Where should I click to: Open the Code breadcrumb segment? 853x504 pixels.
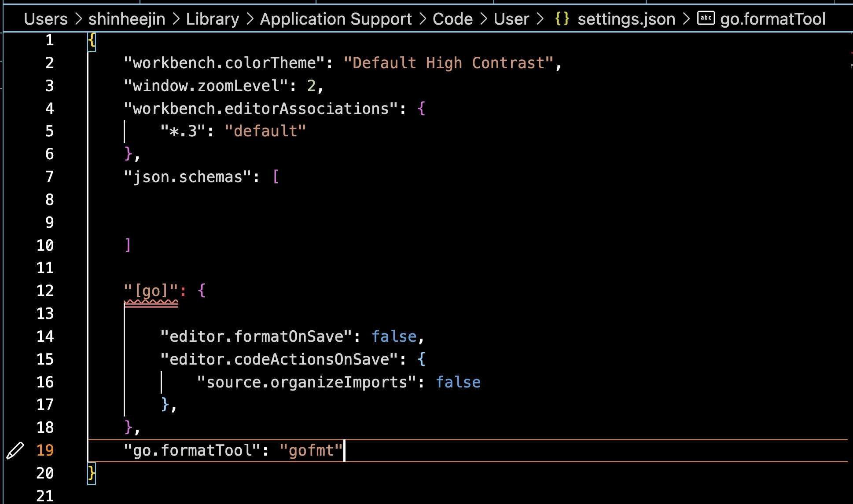click(452, 19)
